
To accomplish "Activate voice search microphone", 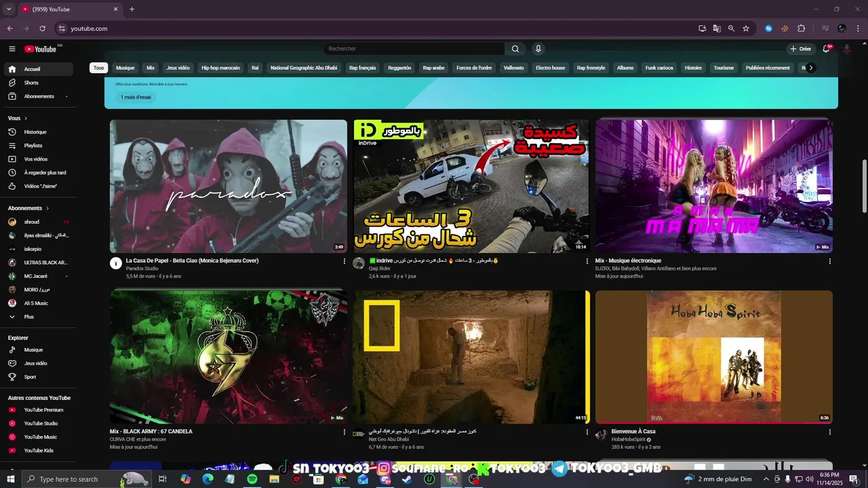I will tap(538, 49).
